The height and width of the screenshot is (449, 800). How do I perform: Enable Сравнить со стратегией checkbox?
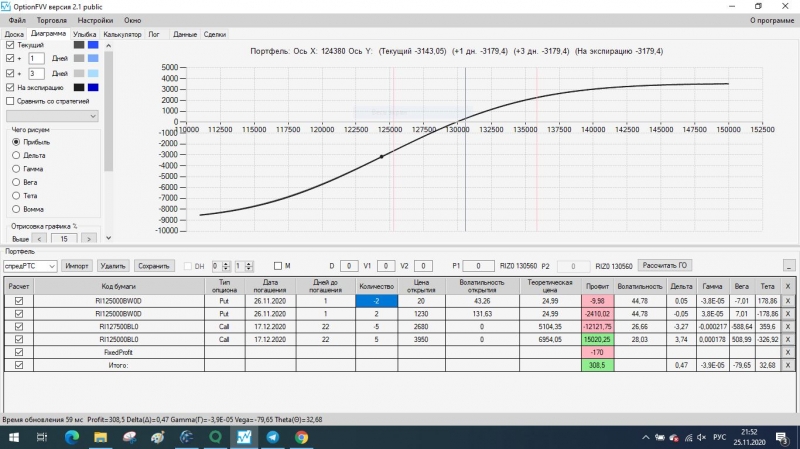pos(10,101)
